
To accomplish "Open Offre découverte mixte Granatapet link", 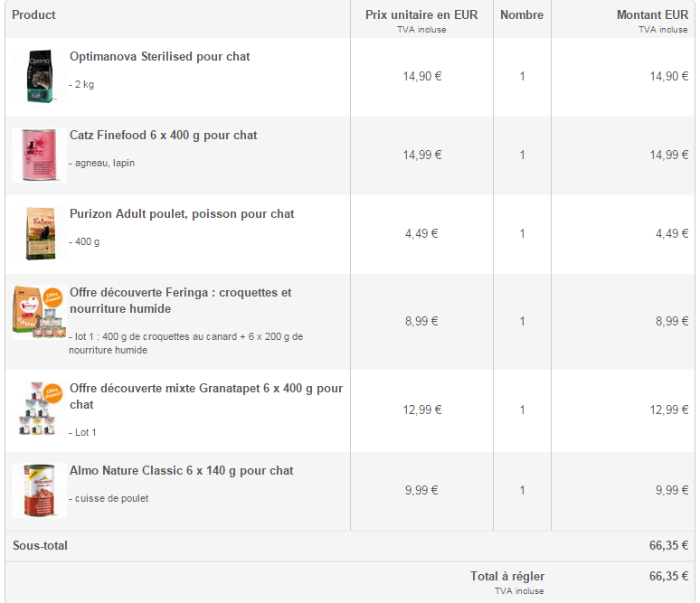I will pyautogui.click(x=205, y=389).
